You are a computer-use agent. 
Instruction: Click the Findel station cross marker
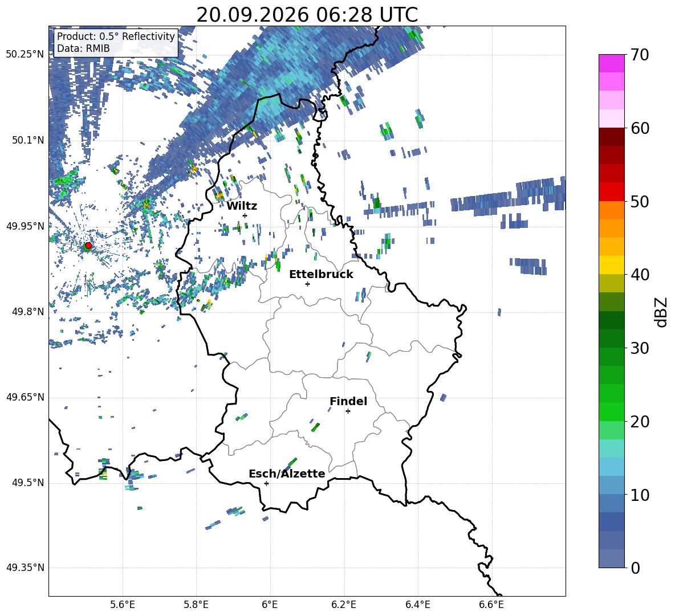(348, 411)
